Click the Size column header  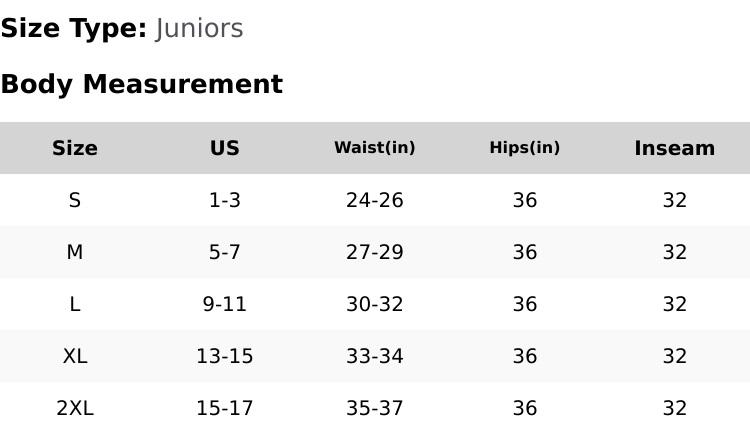pyautogui.click(x=75, y=148)
